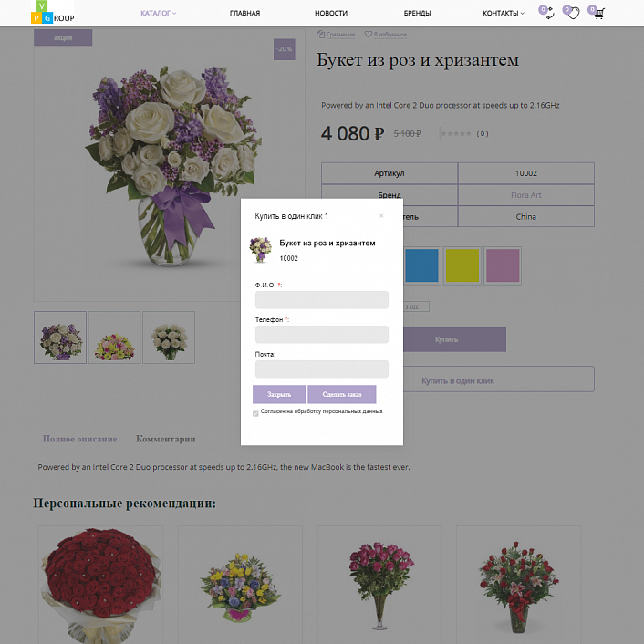The height and width of the screenshot is (644, 644).
Task: Click the China table cell
Action: (525, 216)
